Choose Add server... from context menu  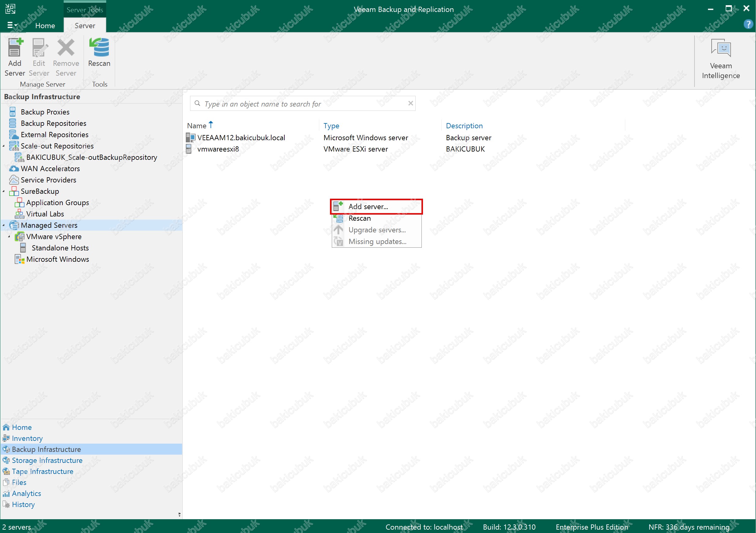(x=376, y=207)
